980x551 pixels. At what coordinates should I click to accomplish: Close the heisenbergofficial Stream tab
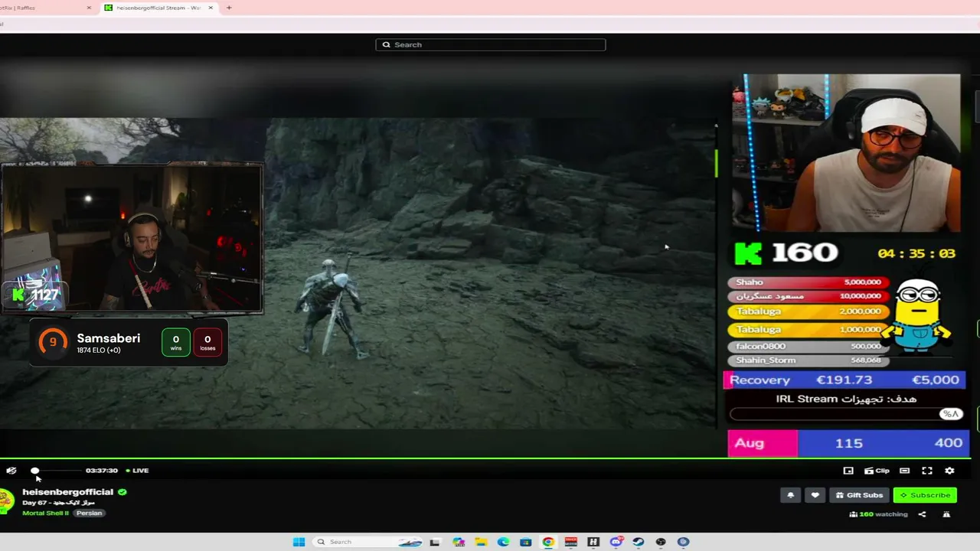[211, 8]
